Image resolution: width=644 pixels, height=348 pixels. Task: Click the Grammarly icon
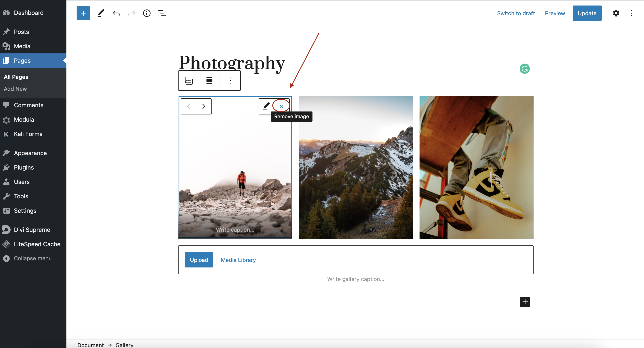[x=524, y=69]
